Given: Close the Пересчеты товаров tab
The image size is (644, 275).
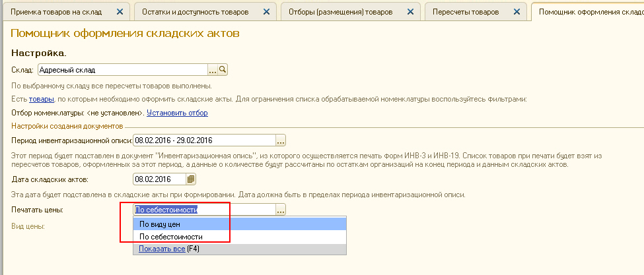Looking at the screenshot, I should pos(517,12).
